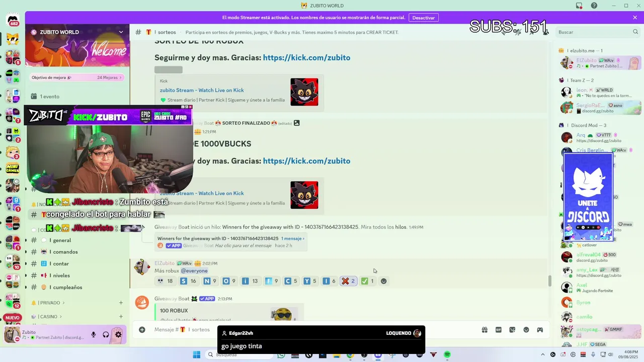
Task: Click the taskbar Búsqueda search box
Action: (x=239, y=354)
